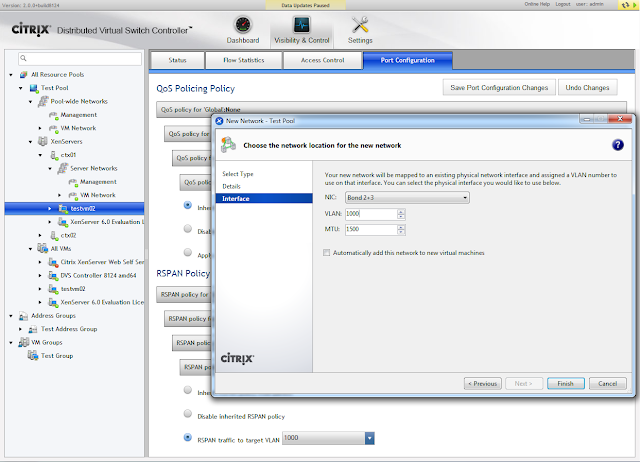640x462 pixels.
Task: Select the Test Address Group icon
Action: [33, 329]
